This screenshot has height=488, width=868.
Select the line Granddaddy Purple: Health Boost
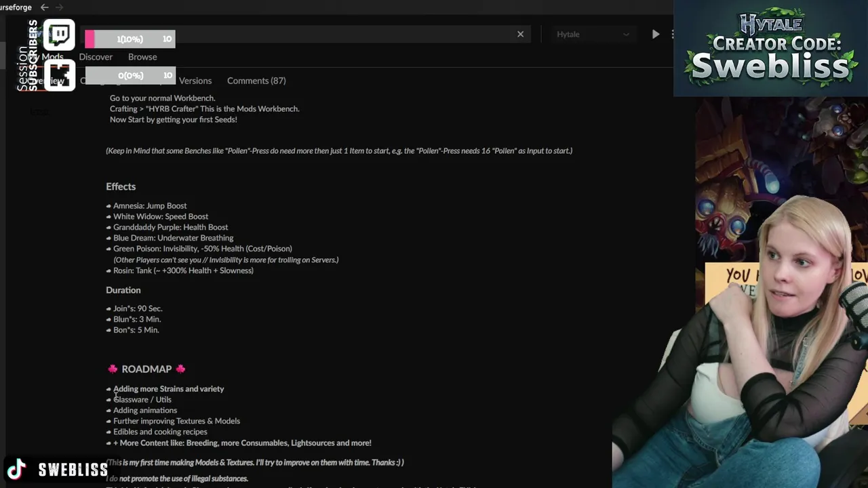[171, 227]
